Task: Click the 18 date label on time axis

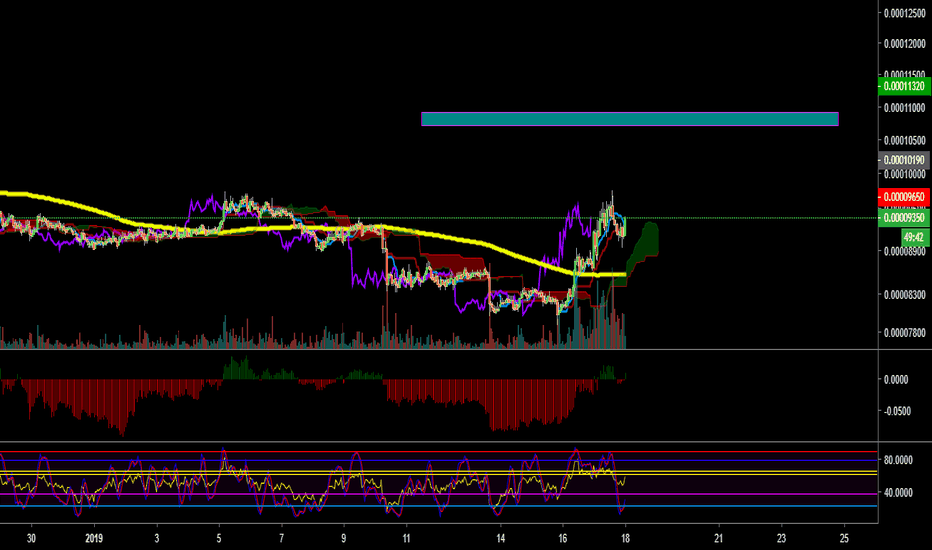Action: [x=625, y=539]
